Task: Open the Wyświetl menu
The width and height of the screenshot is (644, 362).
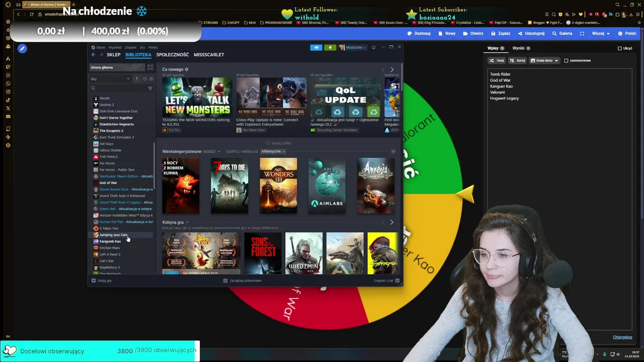Action: pyautogui.click(x=115, y=47)
